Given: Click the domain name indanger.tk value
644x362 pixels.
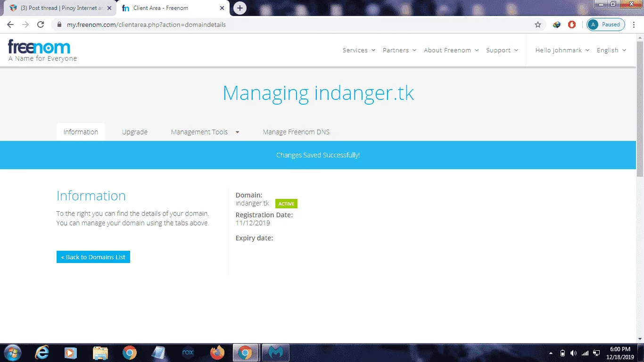Looking at the screenshot, I should [x=252, y=203].
